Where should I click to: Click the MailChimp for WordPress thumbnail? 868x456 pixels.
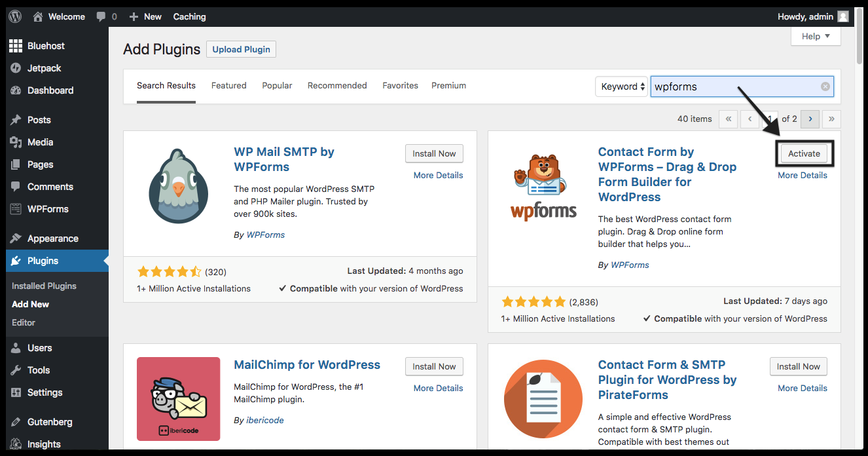pyautogui.click(x=179, y=399)
